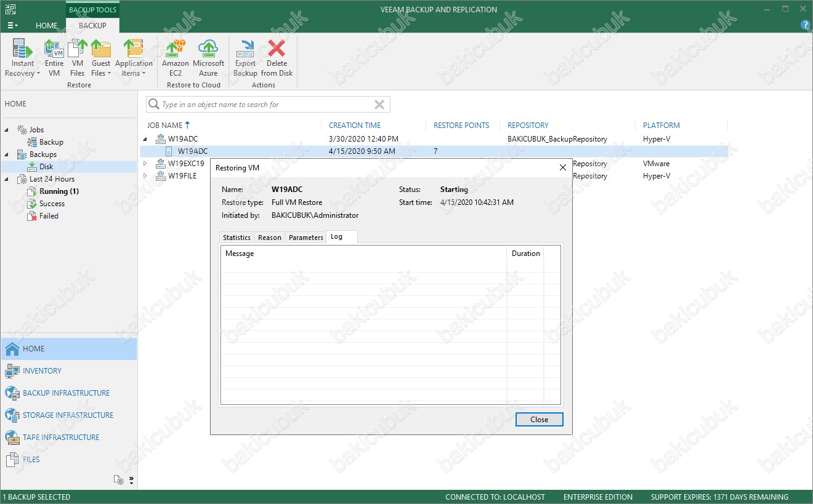Viewport: 813px width, 504px height.
Task: Open the Application Items restore menu
Action: click(x=134, y=58)
